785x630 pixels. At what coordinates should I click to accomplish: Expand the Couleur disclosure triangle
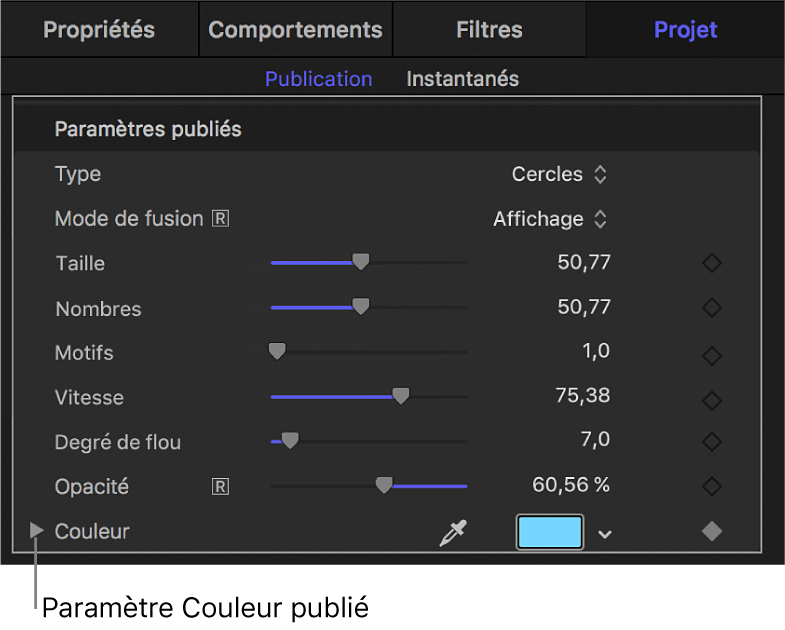(37, 531)
